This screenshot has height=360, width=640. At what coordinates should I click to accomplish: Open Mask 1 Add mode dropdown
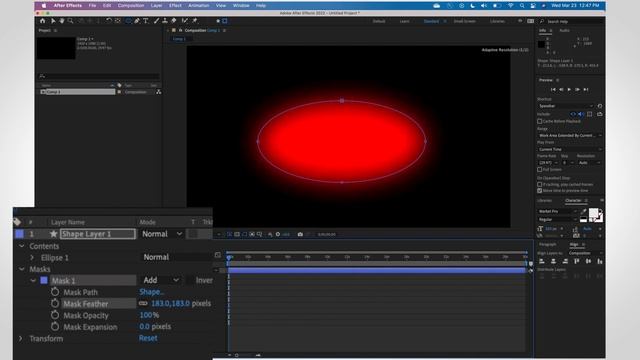(161, 280)
